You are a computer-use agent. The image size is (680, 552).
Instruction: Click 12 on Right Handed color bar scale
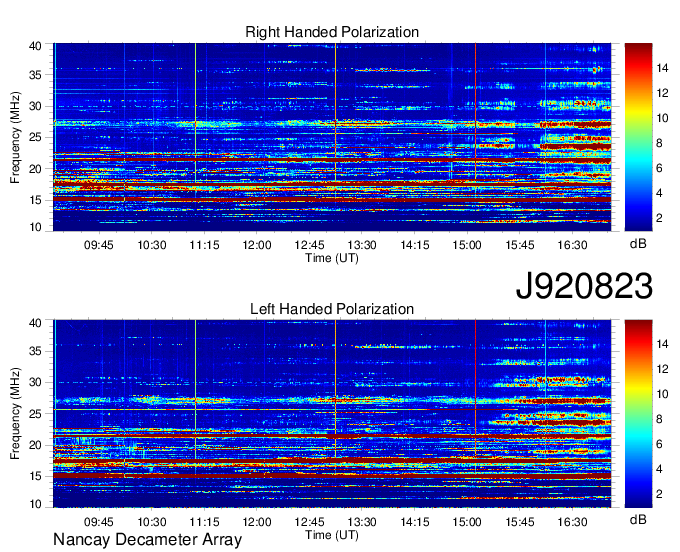click(x=662, y=93)
